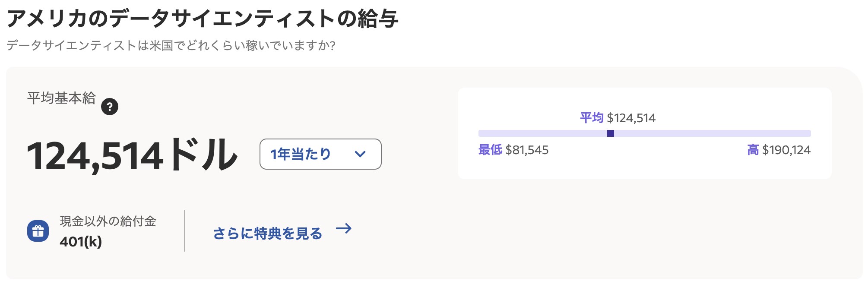
Task: Click the blue gift benefits icon
Action: [38, 231]
